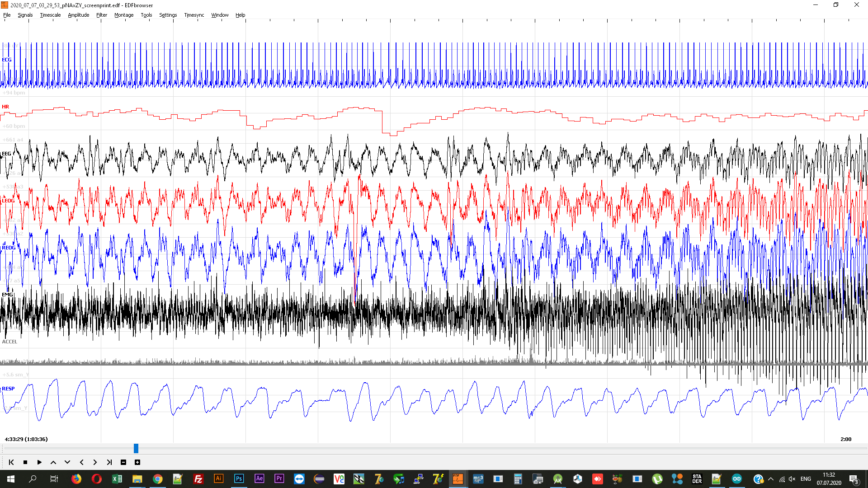This screenshot has width=868, height=488.
Task: Open the notification center
Action: point(854,479)
